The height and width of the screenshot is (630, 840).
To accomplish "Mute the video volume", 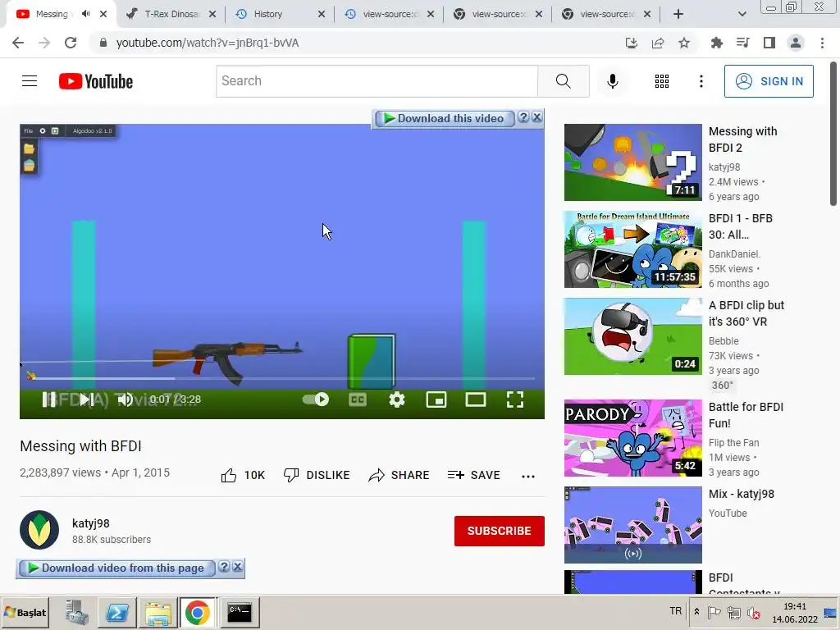I will [x=125, y=399].
